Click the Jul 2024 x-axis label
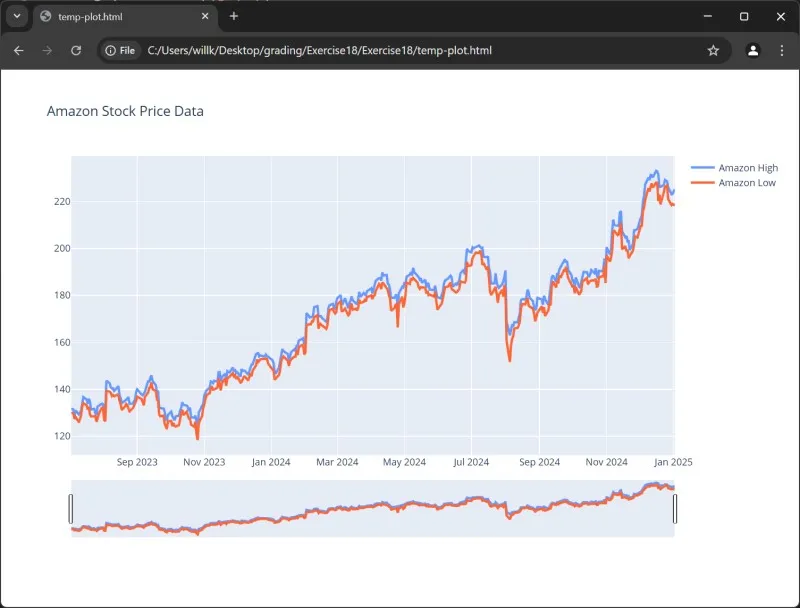 [471, 462]
